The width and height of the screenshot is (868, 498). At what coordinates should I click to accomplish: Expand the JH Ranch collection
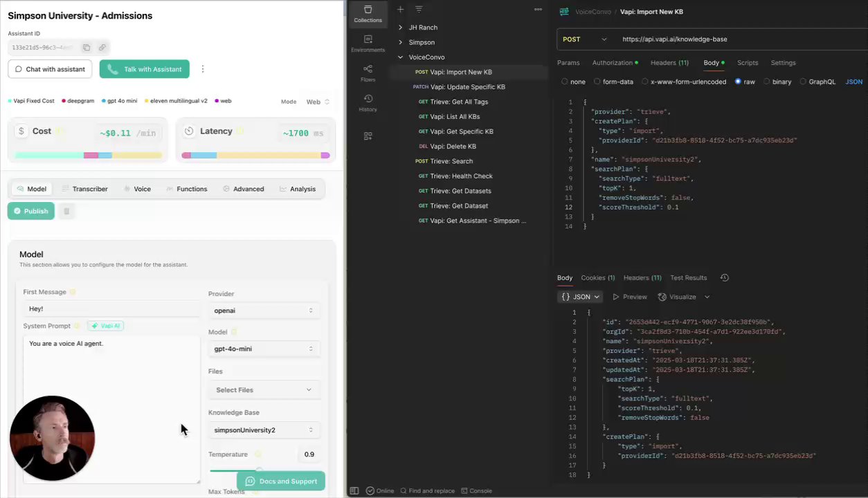(400, 28)
